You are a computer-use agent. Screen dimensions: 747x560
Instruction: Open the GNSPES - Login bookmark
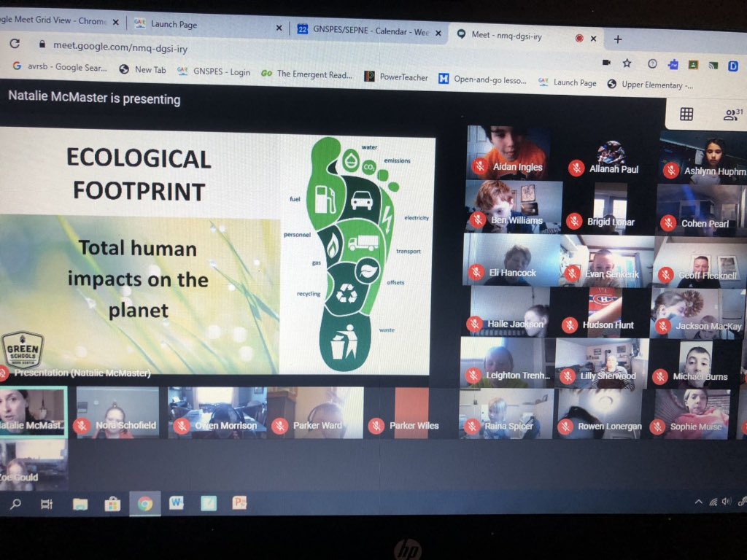pyautogui.click(x=214, y=71)
